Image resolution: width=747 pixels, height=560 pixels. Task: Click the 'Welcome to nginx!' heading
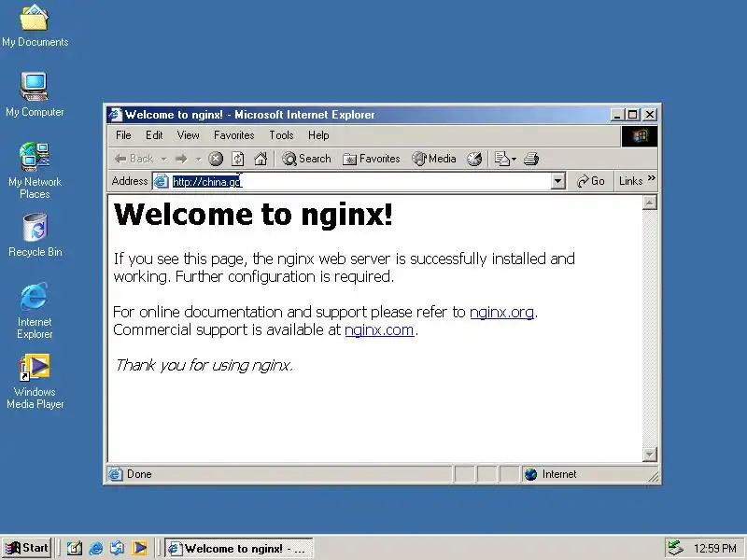click(253, 214)
